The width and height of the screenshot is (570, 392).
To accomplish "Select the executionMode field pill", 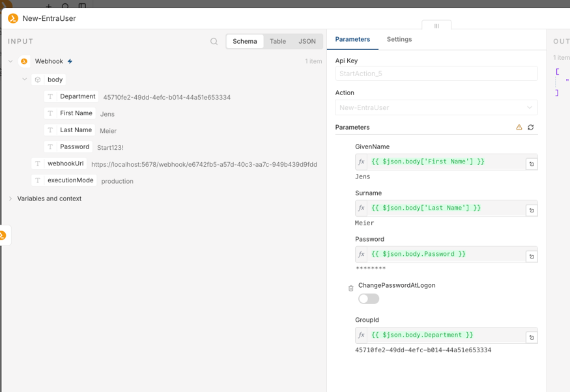I will [x=64, y=180].
